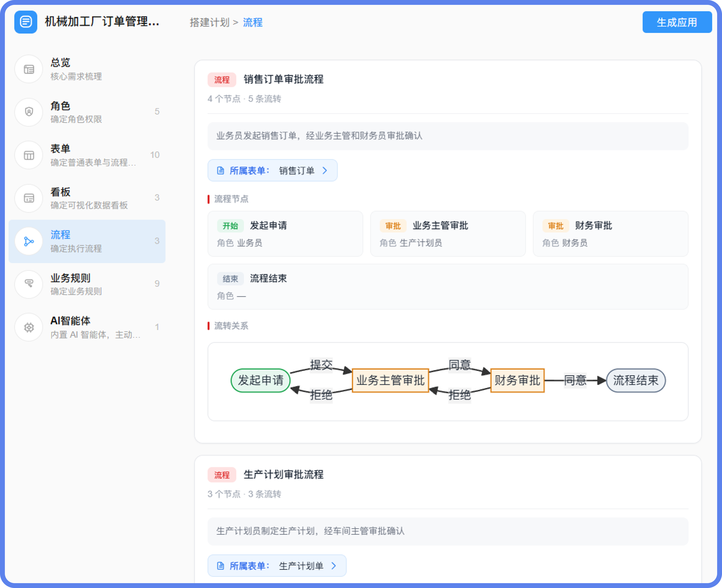The image size is (722, 588).
Task: Click the 流程节点 section heading
Action: [x=231, y=199]
